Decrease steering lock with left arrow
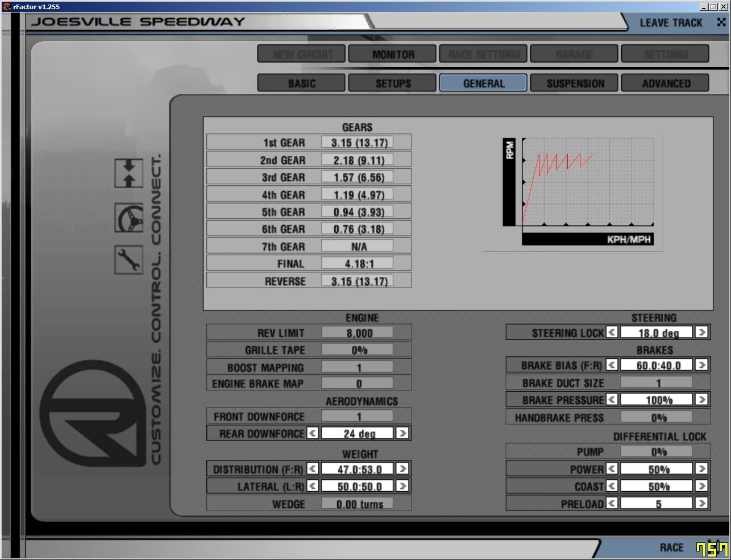 (612, 332)
